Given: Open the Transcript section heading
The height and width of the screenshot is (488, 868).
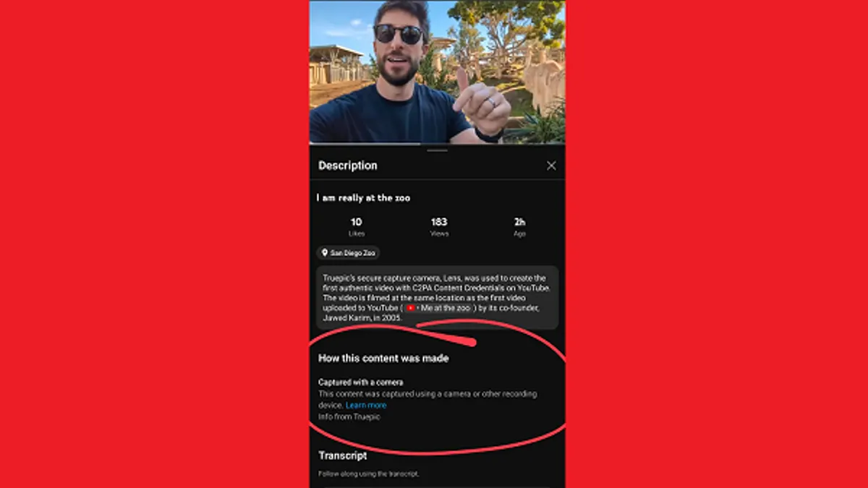Looking at the screenshot, I should coord(343,456).
